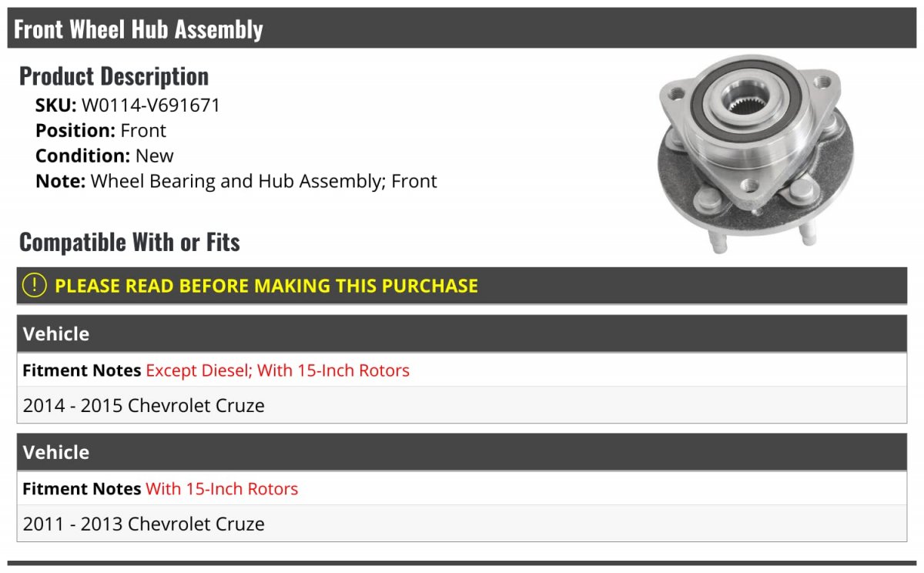This screenshot has width=924, height=573.
Task: Click the first Fitment Notes label
Action: (82, 370)
